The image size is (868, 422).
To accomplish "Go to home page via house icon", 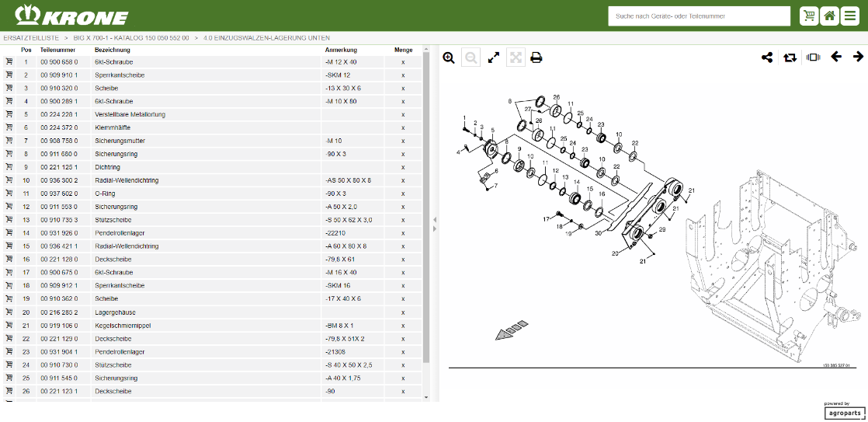I will tap(829, 16).
